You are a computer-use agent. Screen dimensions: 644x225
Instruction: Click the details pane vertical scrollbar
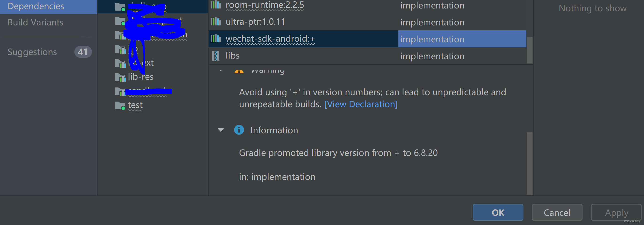coord(530,163)
